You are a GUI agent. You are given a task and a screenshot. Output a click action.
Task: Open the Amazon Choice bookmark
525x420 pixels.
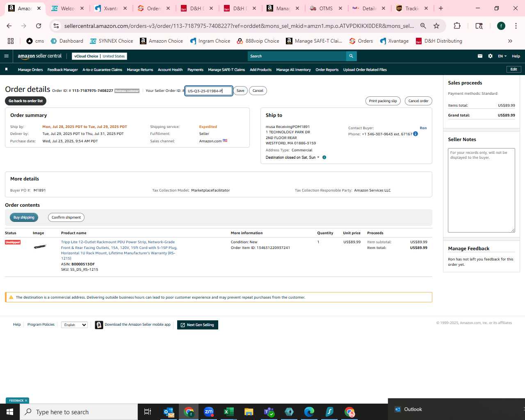[x=161, y=41]
